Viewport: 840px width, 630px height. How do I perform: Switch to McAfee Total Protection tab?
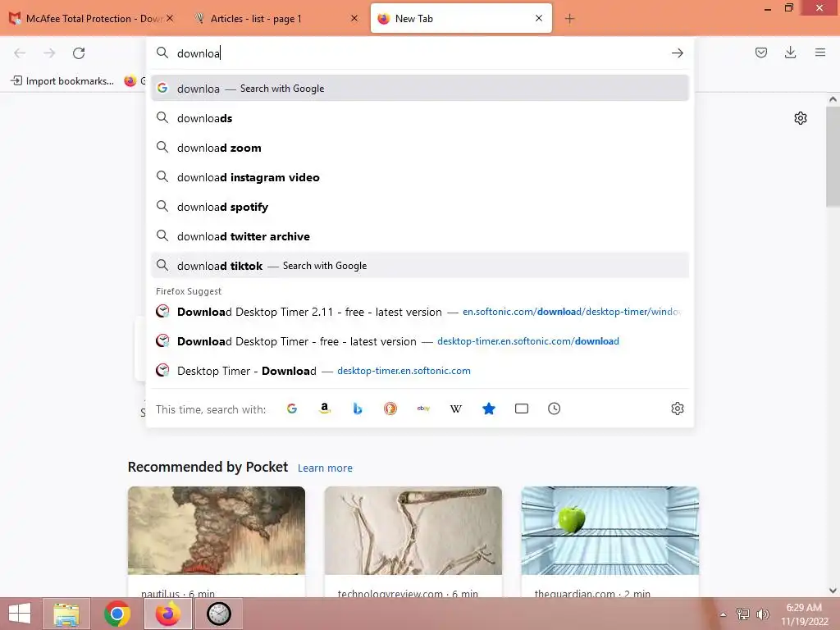[92, 19]
